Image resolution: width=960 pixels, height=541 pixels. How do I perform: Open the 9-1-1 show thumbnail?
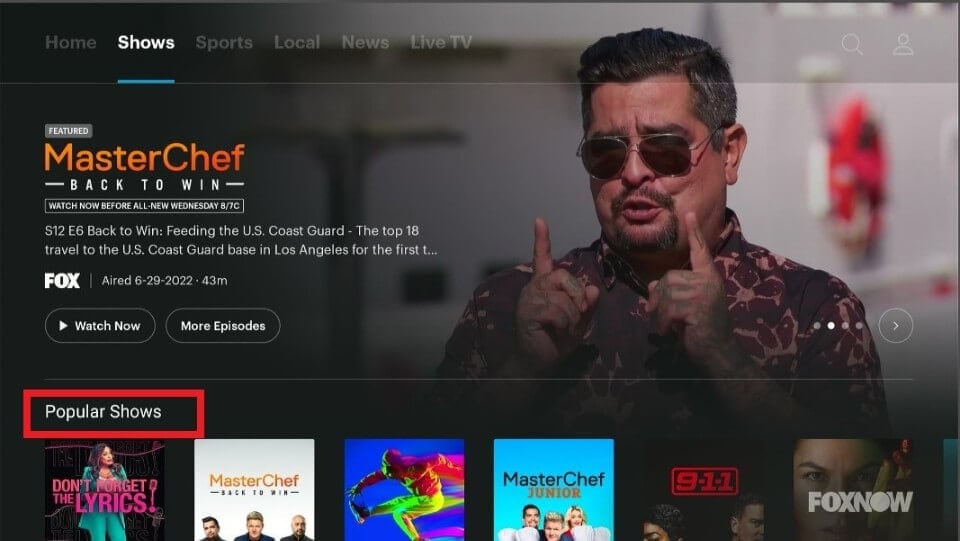(703, 490)
